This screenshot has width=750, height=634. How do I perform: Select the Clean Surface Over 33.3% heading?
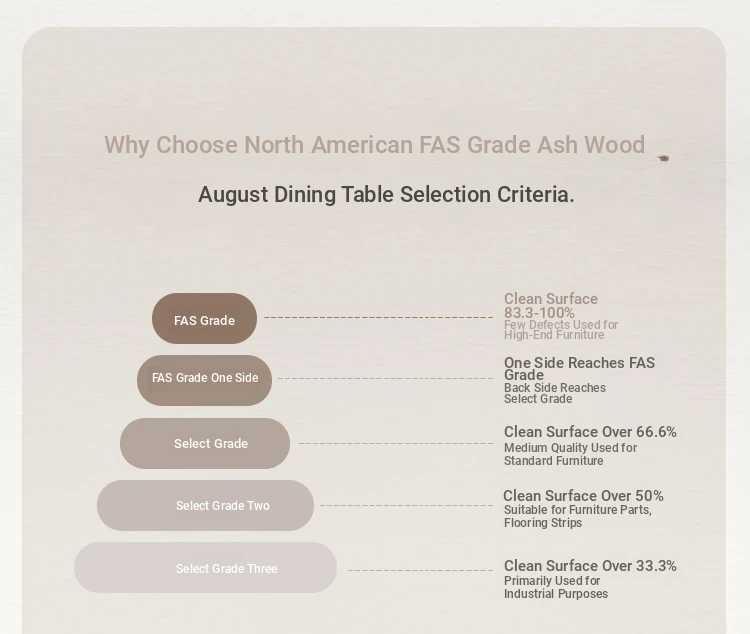(590, 566)
